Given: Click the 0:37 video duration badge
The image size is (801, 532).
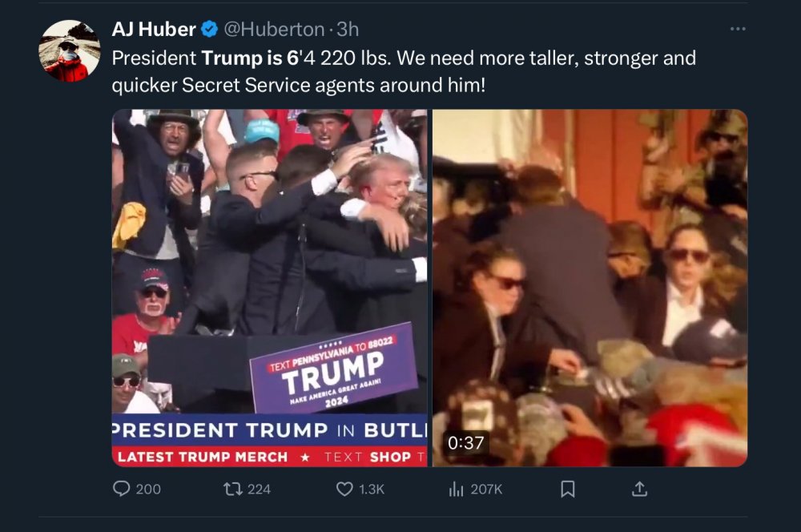Looking at the screenshot, I should pos(465,442).
